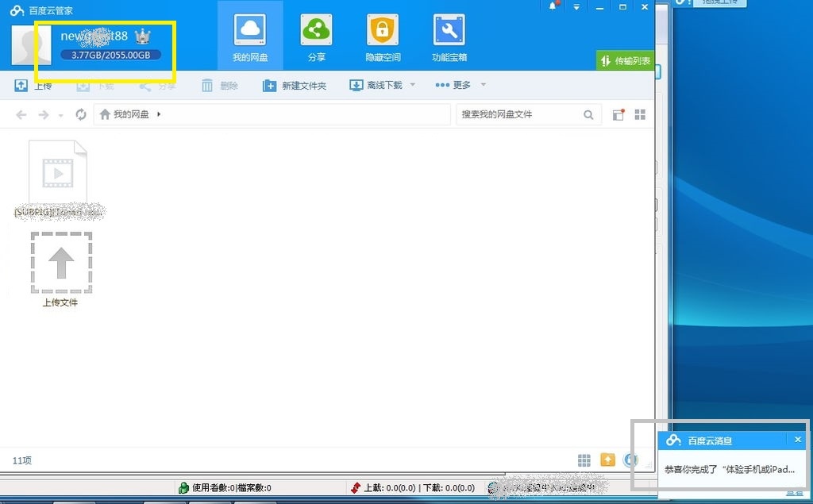This screenshot has width=813, height=504.
Task: Click the magnifier search icon
Action: click(x=588, y=114)
